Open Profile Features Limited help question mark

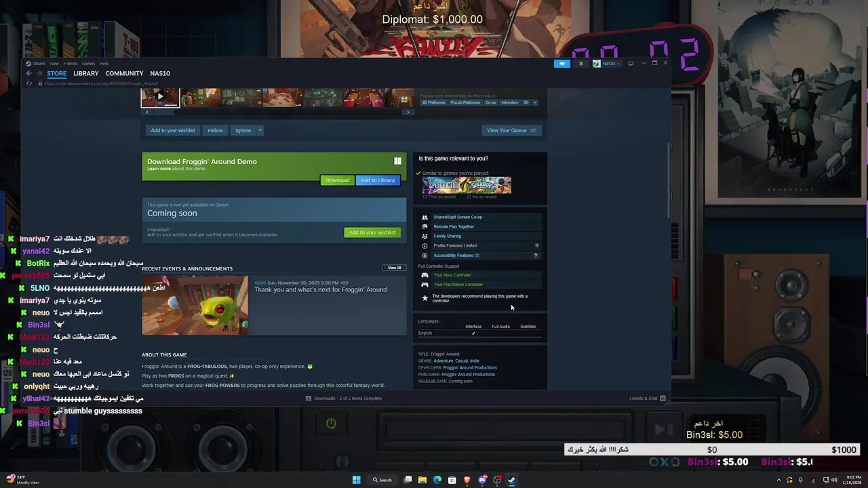tap(536, 245)
